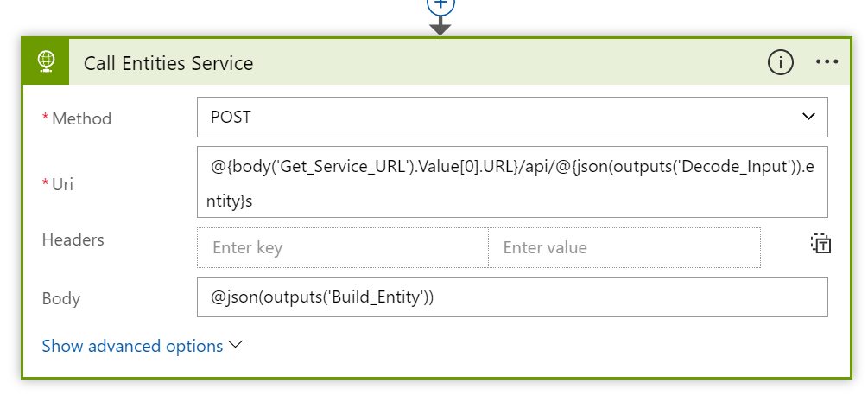Image resolution: width=868 pixels, height=402 pixels.
Task: Open the info icon for Call Entities Service
Action: pyautogui.click(x=780, y=62)
